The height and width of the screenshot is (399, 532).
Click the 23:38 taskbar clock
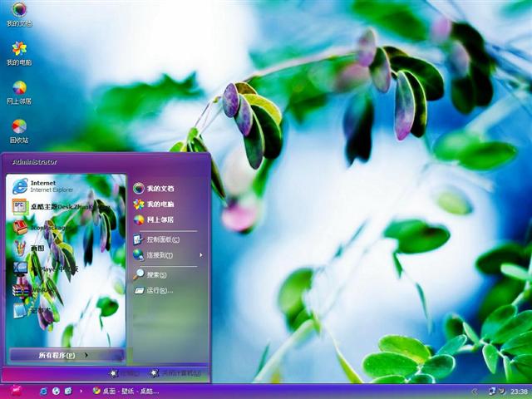(519, 392)
